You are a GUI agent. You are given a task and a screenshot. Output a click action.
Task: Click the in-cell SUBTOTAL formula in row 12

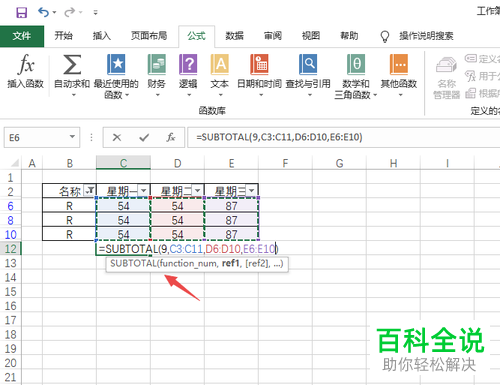tap(188, 249)
